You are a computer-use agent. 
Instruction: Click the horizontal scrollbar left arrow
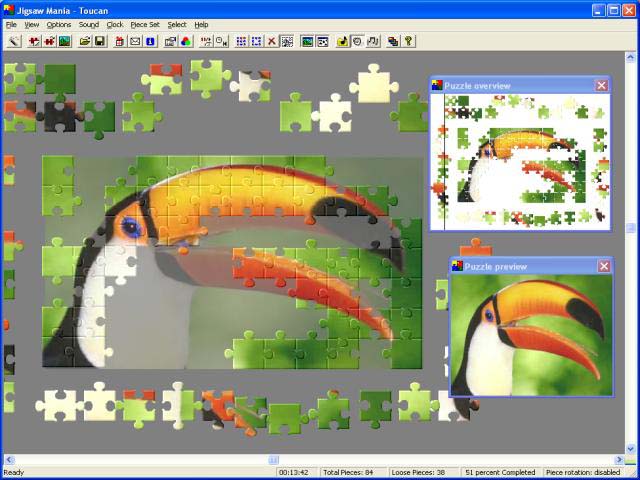tap(9, 460)
